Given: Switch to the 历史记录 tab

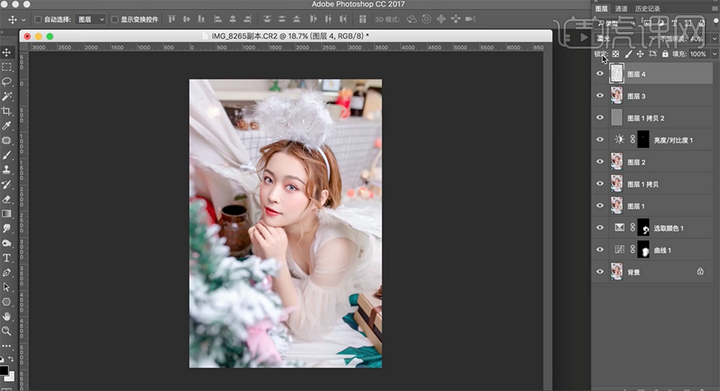Looking at the screenshot, I should tap(647, 9).
